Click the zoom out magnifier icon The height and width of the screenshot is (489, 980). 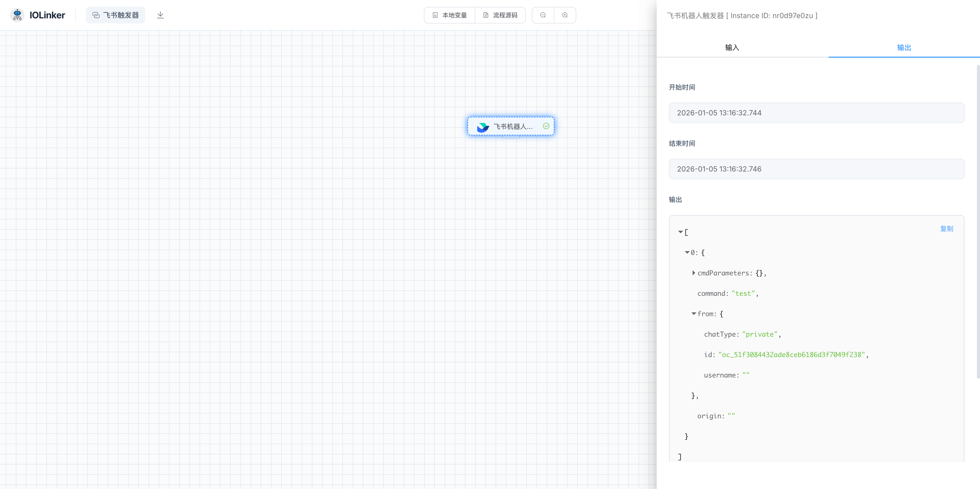543,15
